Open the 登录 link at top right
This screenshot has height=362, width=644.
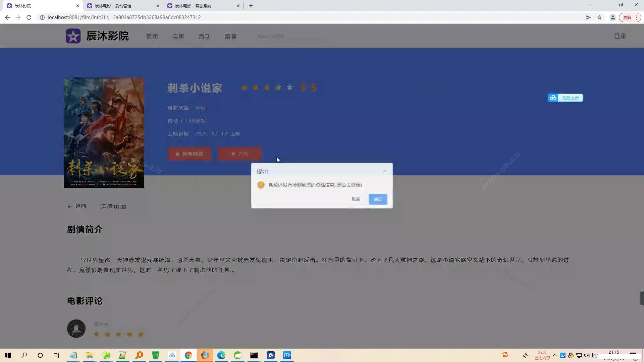[x=620, y=36]
